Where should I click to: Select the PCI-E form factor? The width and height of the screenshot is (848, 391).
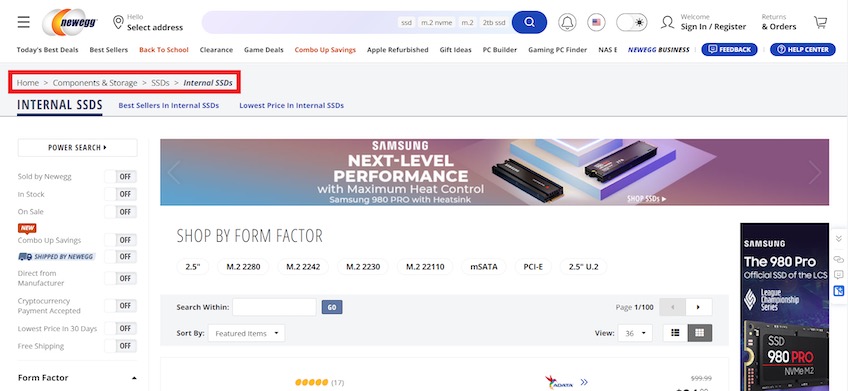point(533,267)
